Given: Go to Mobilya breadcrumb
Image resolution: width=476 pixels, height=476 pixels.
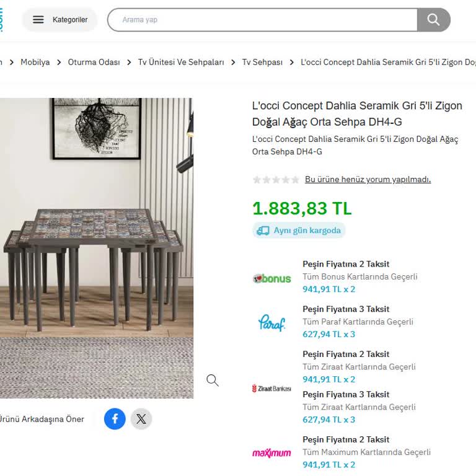Looking at the screenshot, I should (35, 62).
